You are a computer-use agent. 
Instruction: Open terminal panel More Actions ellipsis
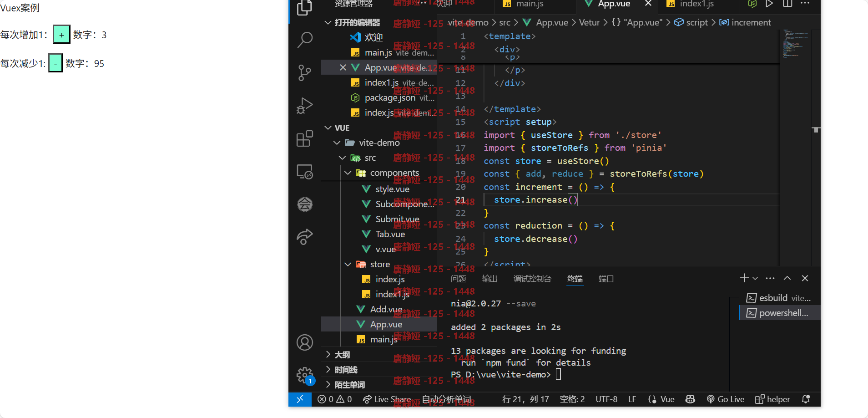click(x=770, y=278)
